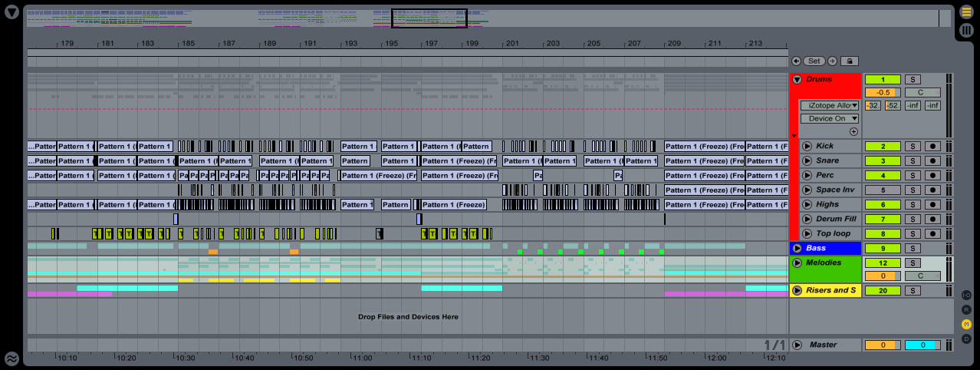Solo the Melodies track
The height and width of the screenshot is (370, 980).
[x=913, y=263]
